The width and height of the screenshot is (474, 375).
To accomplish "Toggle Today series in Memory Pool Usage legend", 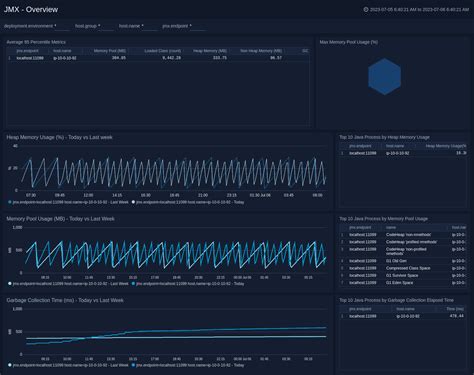I will pos(188,284).
